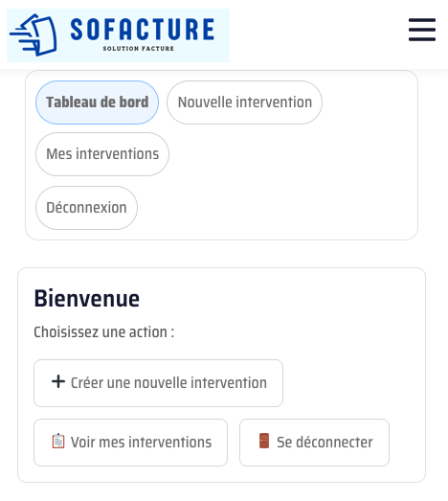Click blank area right of the Bienvenue heading
Screen dimensions: 448x501
click(x=275, y=299)
